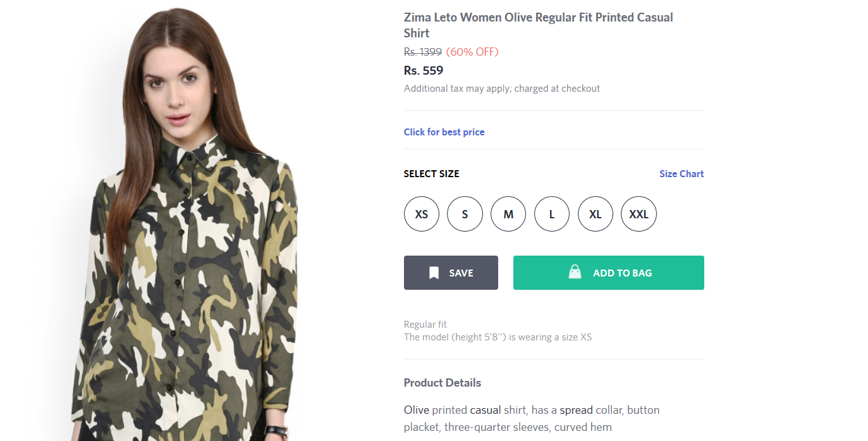Image resolution: width=868 pixels, height=441 pixels.
Task: Click the bookmark icon on Save button
Action: tap(434, 273)
